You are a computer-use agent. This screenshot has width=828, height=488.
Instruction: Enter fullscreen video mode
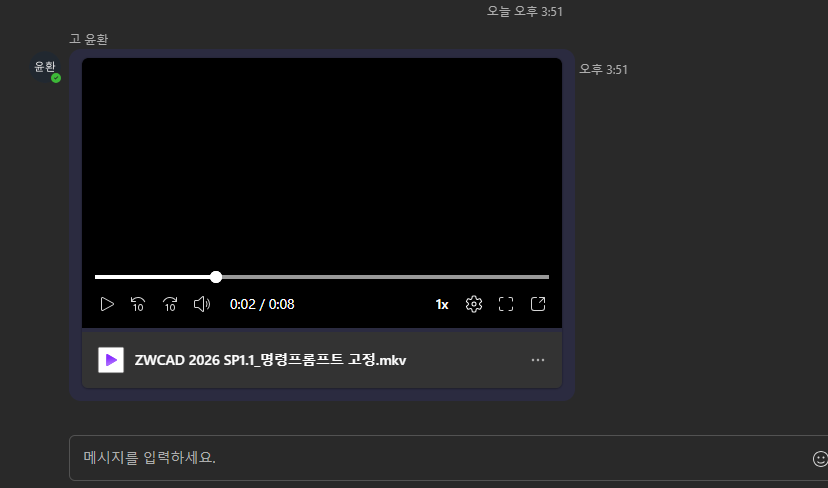coord(506,304)
